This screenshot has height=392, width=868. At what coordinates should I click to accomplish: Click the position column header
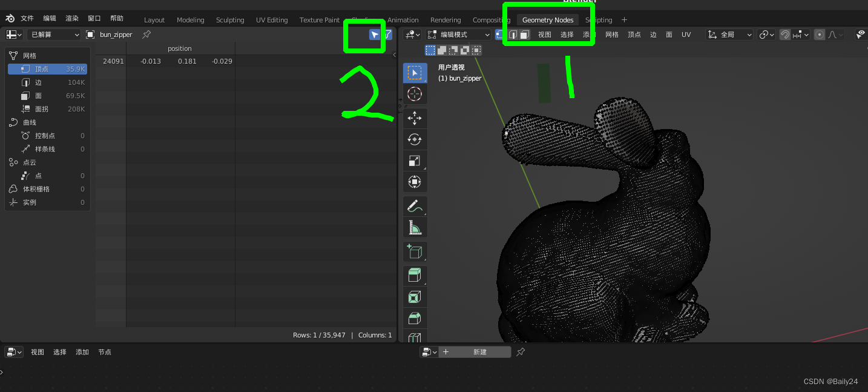click(x=180, y=48)
